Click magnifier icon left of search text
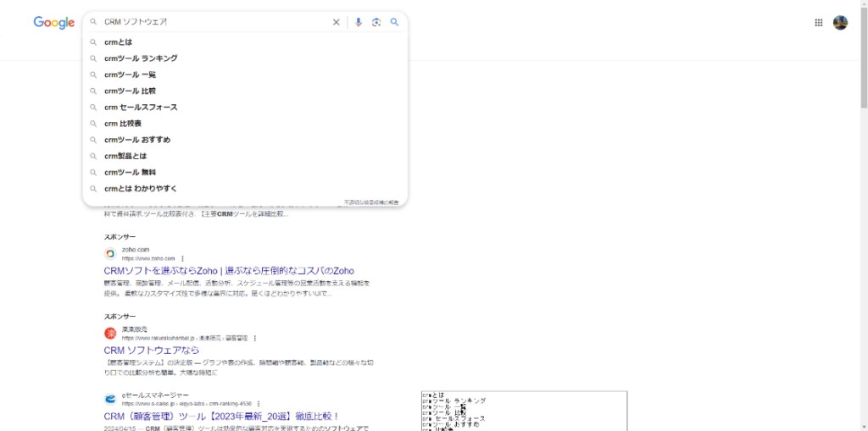868x431 pixels. 93,22
